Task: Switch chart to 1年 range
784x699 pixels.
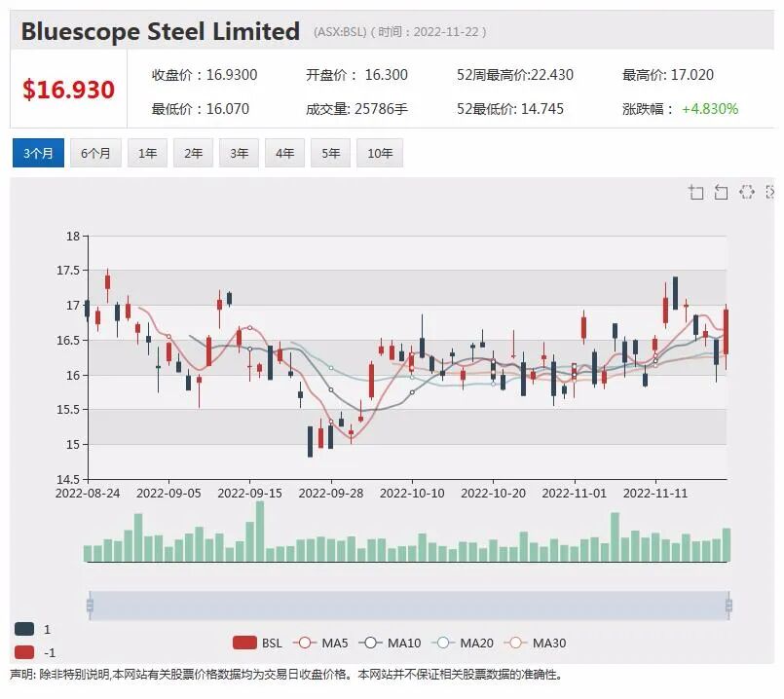Action: coord(147,153)
